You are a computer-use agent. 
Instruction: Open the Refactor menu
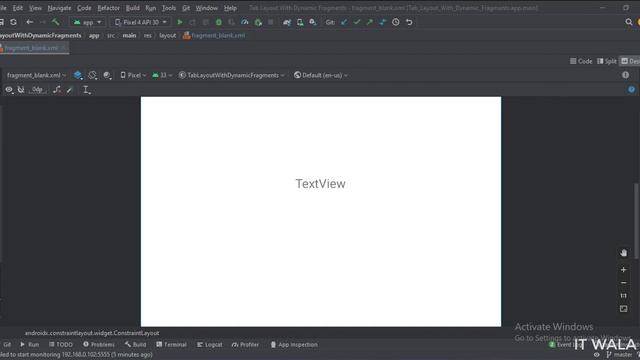coord(108,8)
